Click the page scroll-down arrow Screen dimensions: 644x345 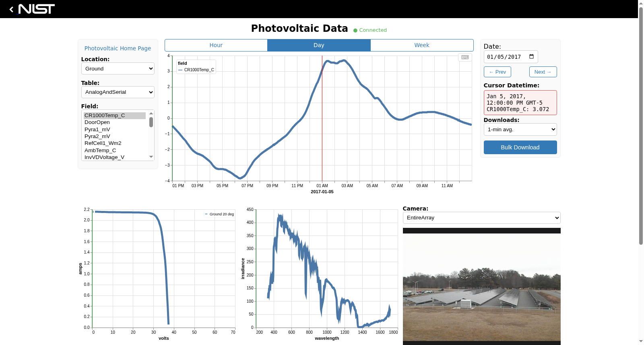coord(641,341)
